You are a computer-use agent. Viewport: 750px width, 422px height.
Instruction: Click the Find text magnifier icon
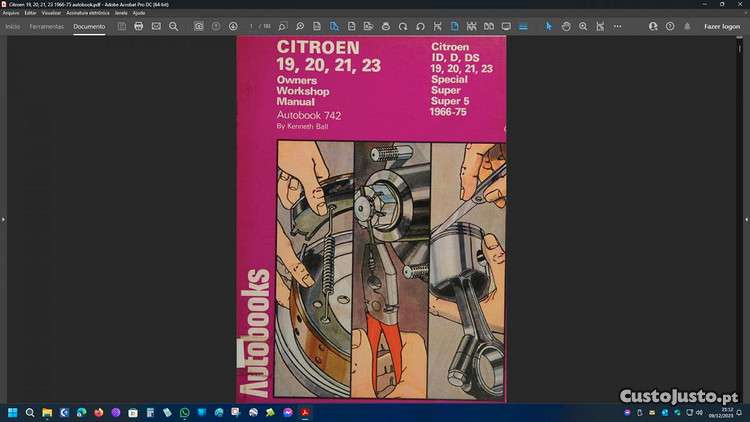click(x=173, y=26)
